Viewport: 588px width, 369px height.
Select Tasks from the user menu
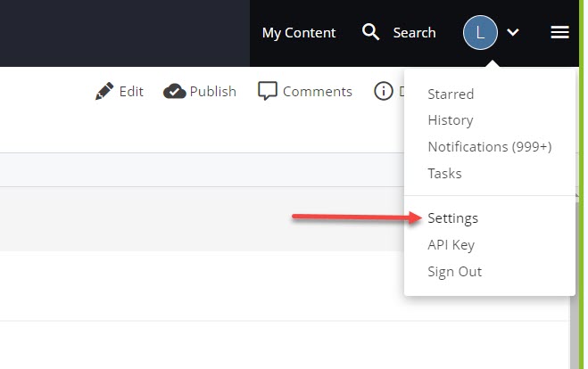(444, 174)
